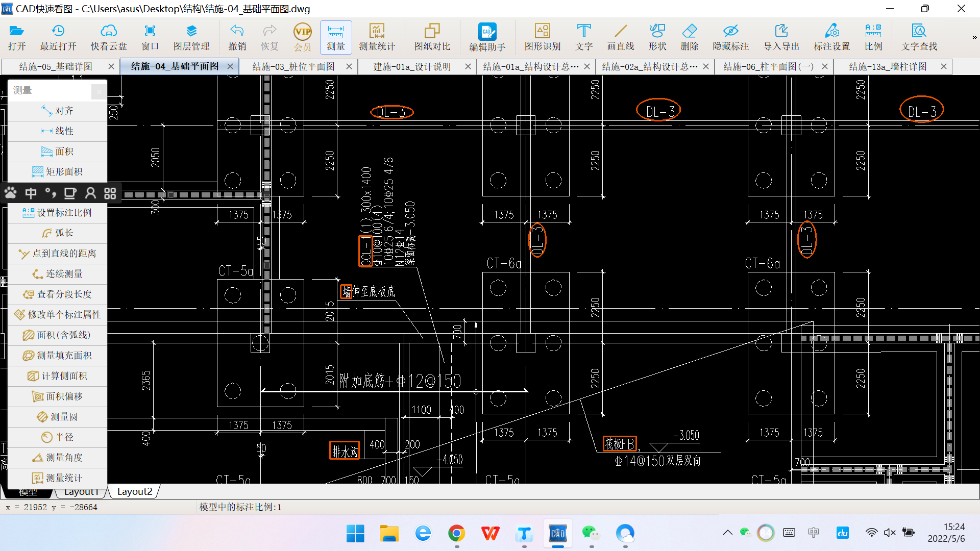This screenshot has height=551, width=980.
Task: Select 测量角度 angle measure
Action: (x=57, y=458)
